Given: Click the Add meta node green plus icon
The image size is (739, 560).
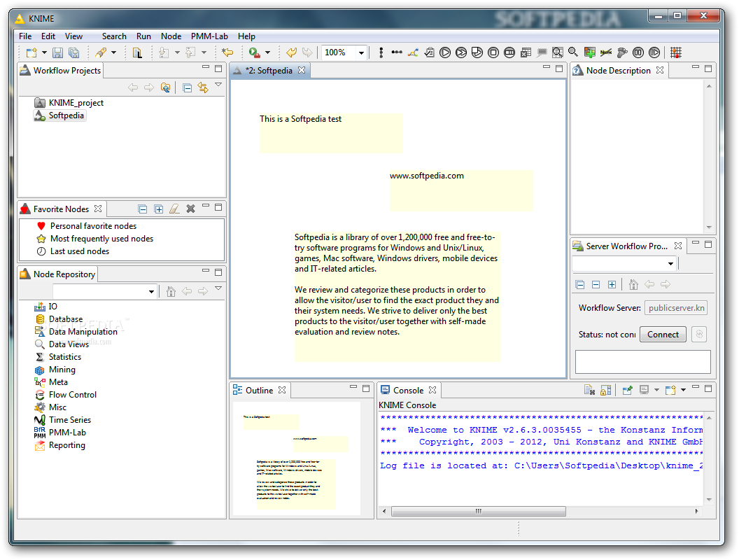Looking at the screenshot, I should (x=590, y=52).
